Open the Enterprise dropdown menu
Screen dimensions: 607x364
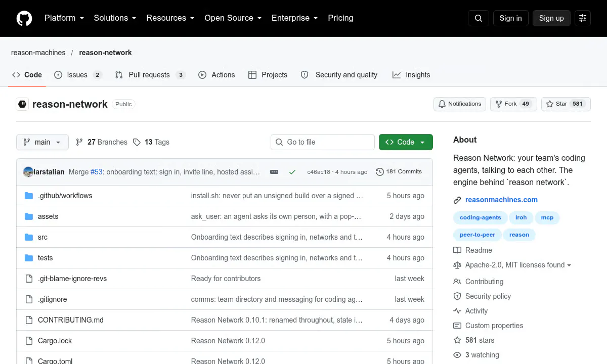click(x=295, y=18)
